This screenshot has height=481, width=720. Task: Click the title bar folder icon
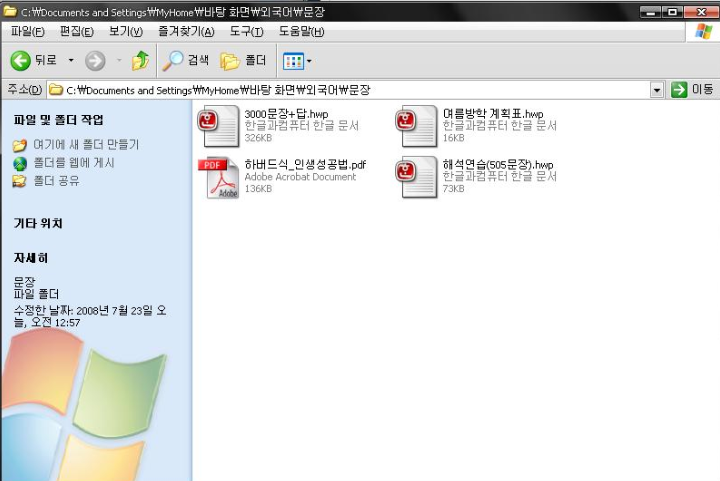coord(10,11)
